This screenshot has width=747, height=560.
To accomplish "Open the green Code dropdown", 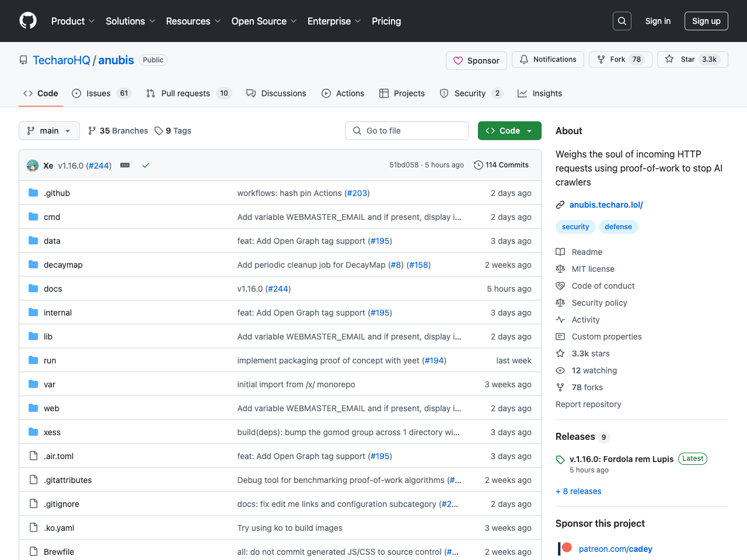I will 509,131.
